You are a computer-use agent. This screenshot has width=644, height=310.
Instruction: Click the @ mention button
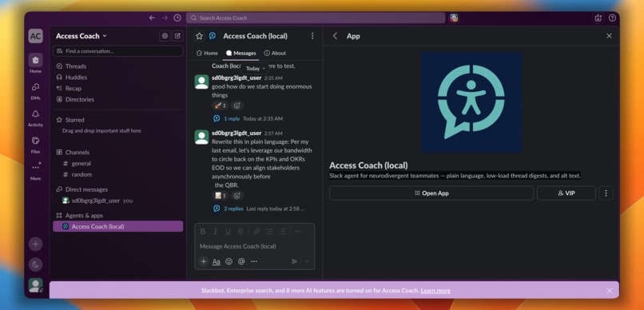click(x=241, y=261)
